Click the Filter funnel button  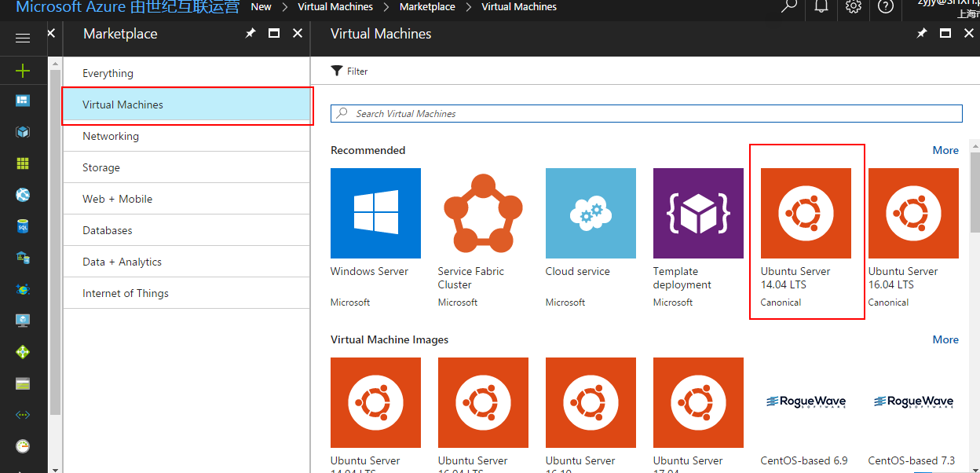coord(349,71)
